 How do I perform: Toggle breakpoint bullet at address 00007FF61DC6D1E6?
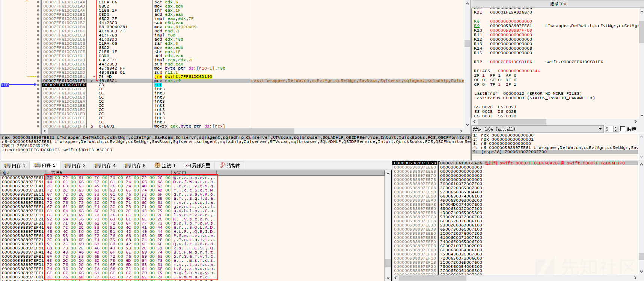point(38,85)
